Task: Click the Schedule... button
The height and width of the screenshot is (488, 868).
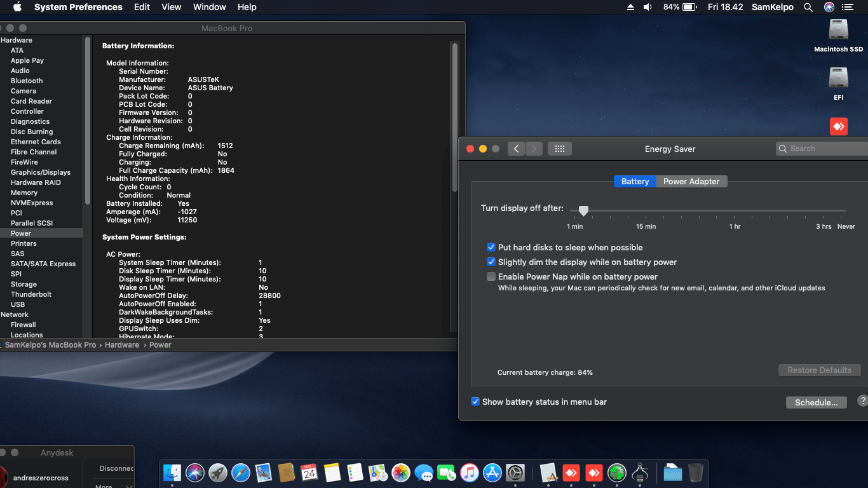Action: [816, 402]
